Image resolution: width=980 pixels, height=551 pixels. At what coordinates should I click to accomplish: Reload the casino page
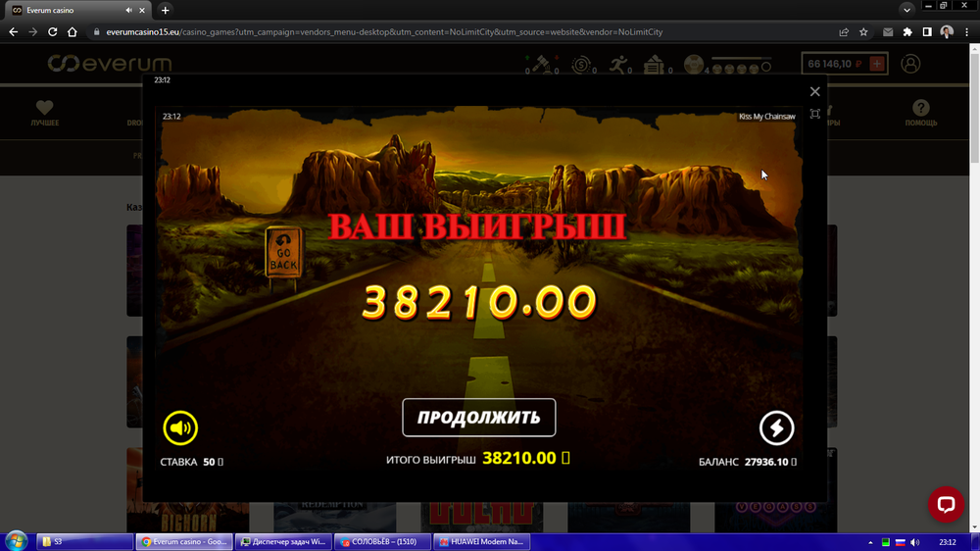coord(52,32)
